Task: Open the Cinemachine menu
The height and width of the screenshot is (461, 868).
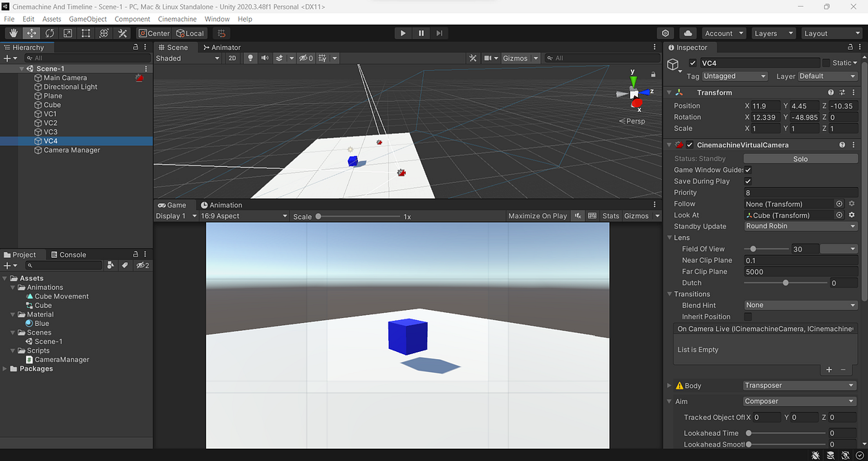Action: 177,19
